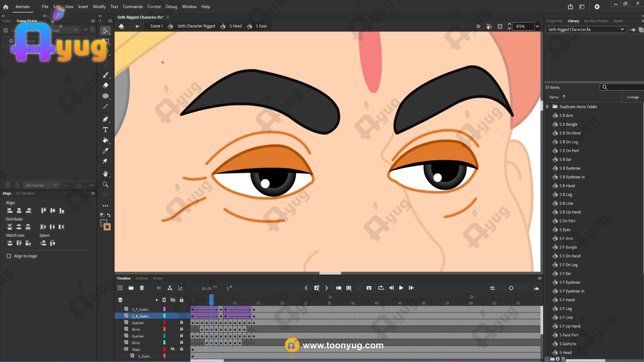Toggle Highlight Layers dot in timeline header
This screenshot has height=362, width=644.
157,300
